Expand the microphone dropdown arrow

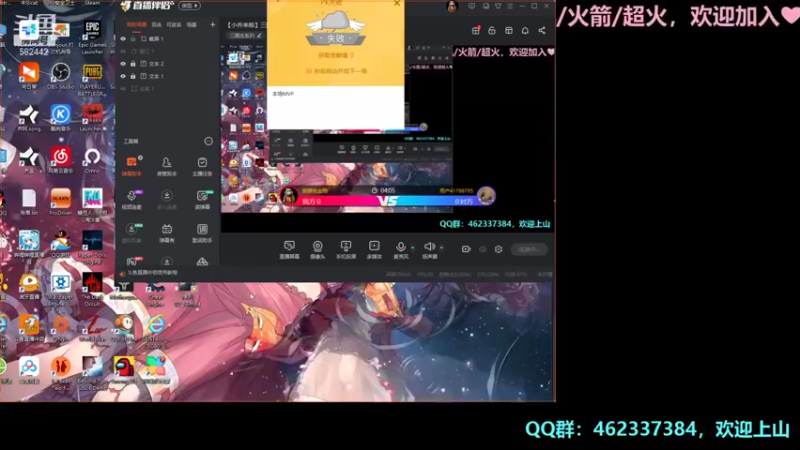pyautogui.click(x=412, y=248)
